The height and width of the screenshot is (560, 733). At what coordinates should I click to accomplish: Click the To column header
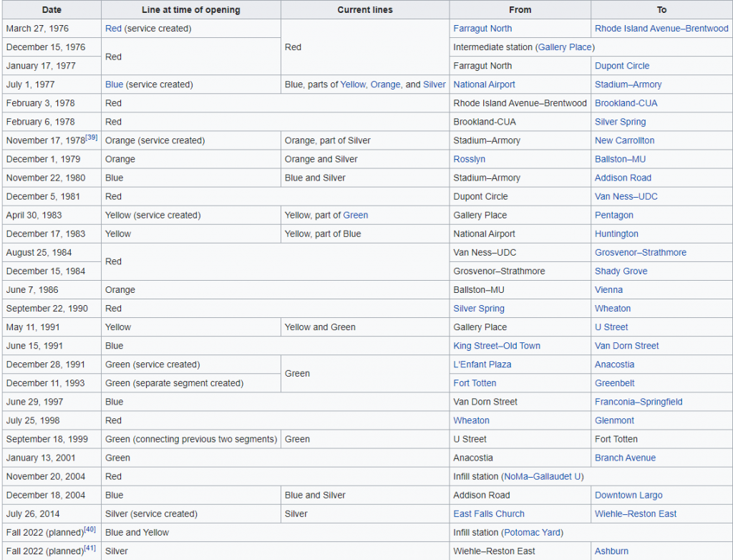coord(661,10)
